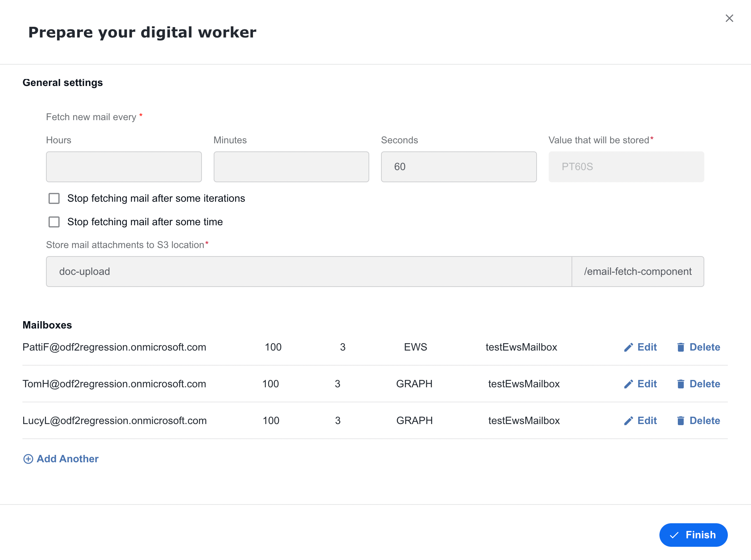Click the stored value field showing PT60S
This screenshot has width=751, height=560.
pyautogui.click(x=626, y=167)
